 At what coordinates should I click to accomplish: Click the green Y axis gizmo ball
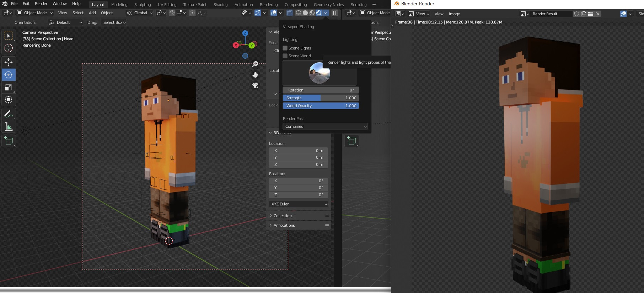tap(252, 45)
